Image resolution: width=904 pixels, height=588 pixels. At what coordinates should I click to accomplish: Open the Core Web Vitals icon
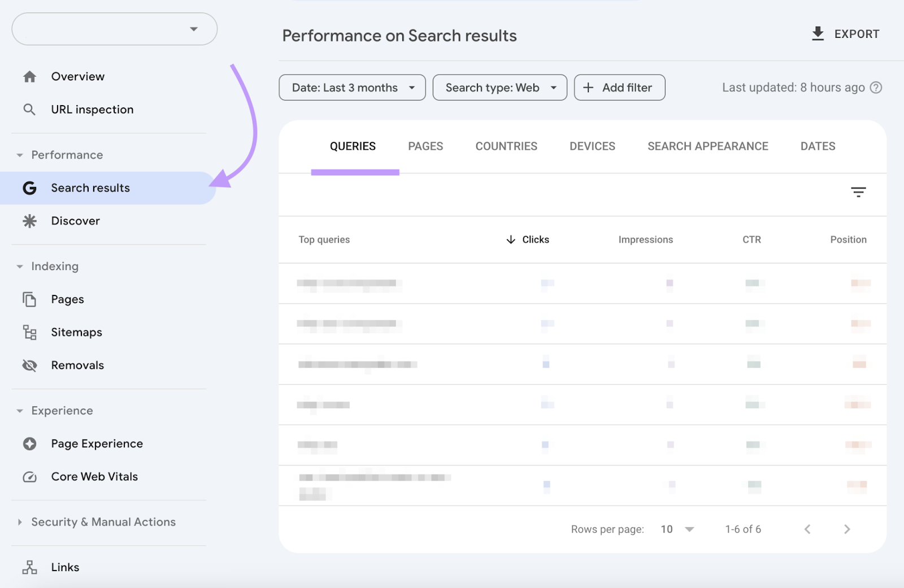pyautogui.click(x=29, y=476)
